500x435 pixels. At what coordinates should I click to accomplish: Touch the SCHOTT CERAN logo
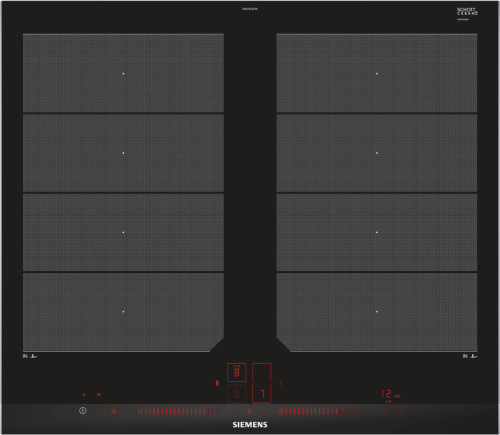467,12
